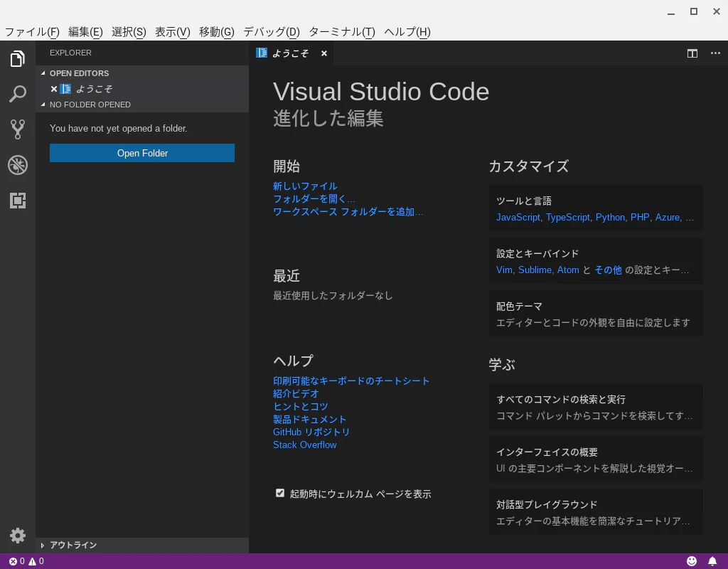Open the 製品ドキュメント link
Screen dimensions: 728x569
(x=310, y=419)
